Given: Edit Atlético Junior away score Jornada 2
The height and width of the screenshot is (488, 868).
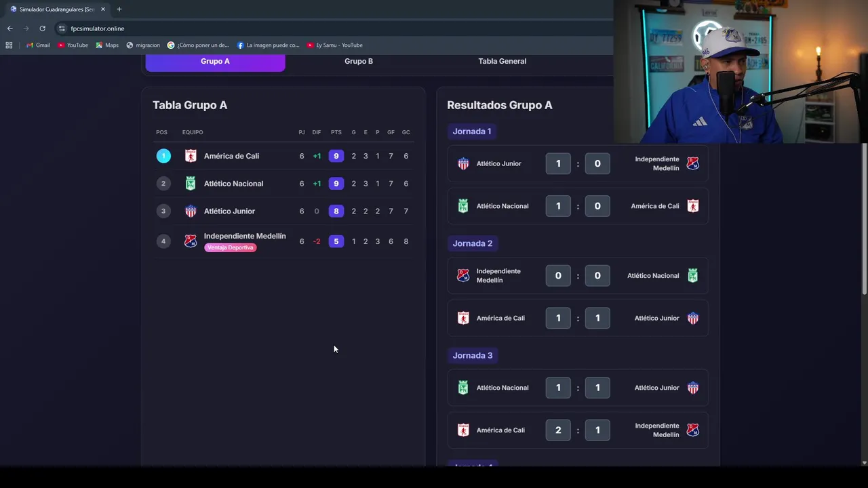Looking at the screenshot, I should (597, 318).
